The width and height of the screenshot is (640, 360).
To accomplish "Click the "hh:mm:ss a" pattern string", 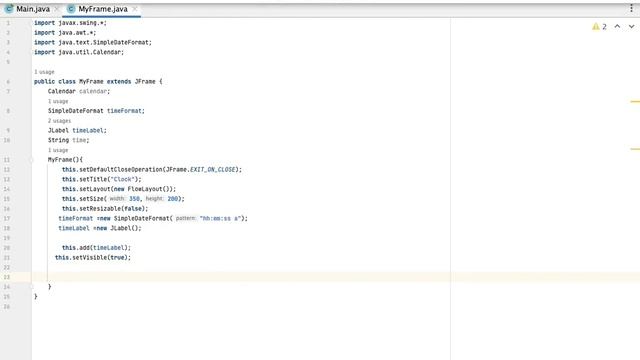I will point(220,218).
